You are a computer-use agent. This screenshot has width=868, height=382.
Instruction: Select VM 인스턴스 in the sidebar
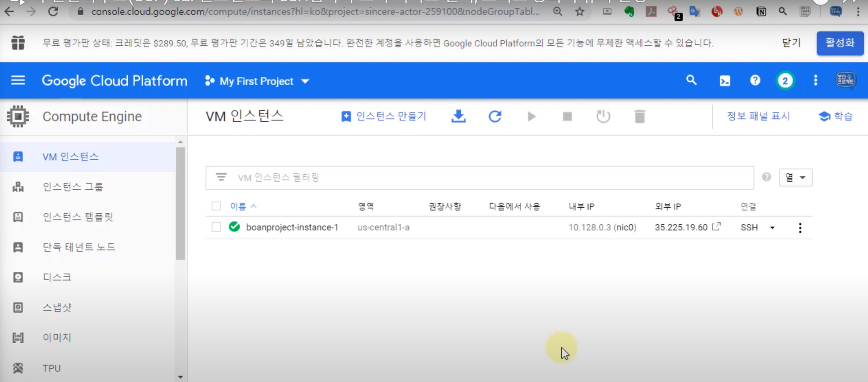(88, 156)
